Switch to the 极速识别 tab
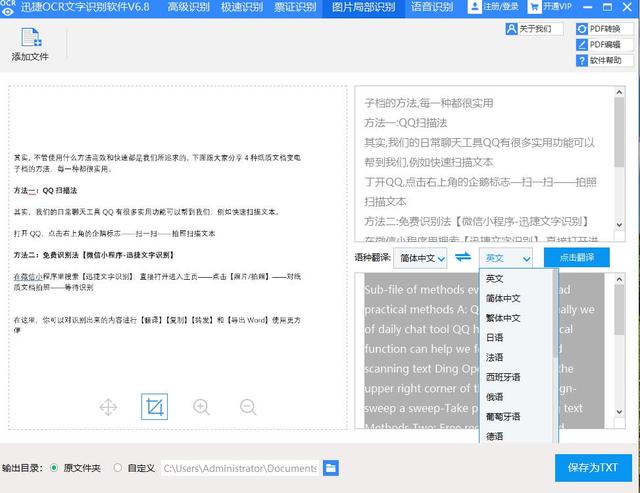 click(242, 7)
